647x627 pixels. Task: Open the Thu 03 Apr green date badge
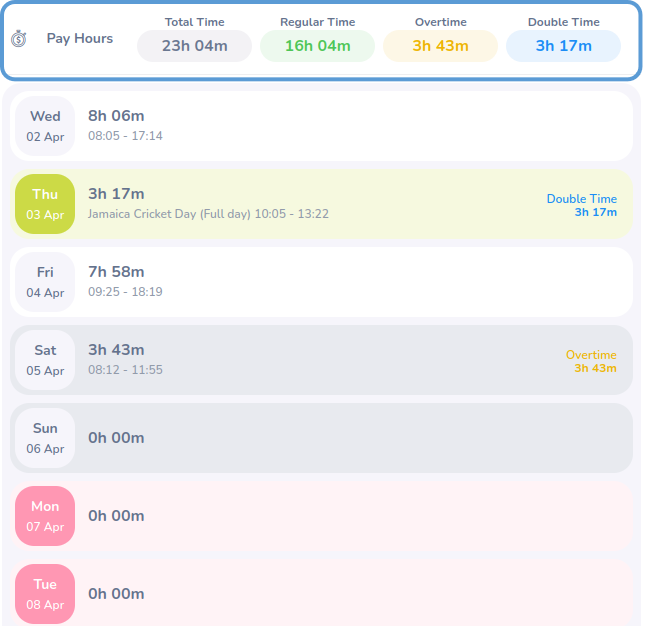pos(45,204)
